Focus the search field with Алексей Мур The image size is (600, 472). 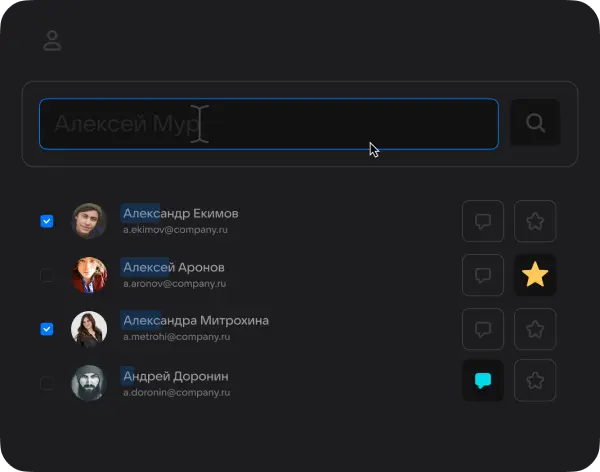pyautogui.click(x=268, y=124)
